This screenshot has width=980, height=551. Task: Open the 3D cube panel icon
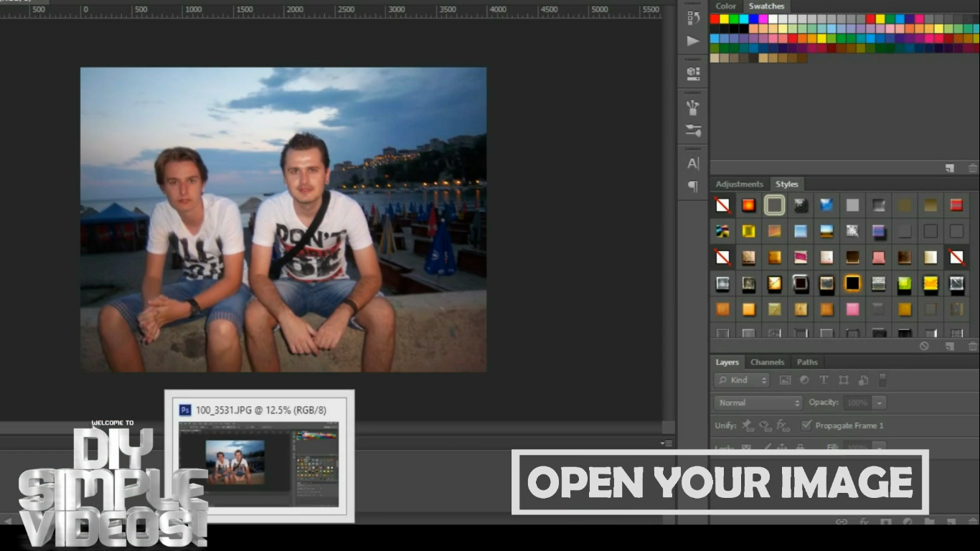pos(693,72)
